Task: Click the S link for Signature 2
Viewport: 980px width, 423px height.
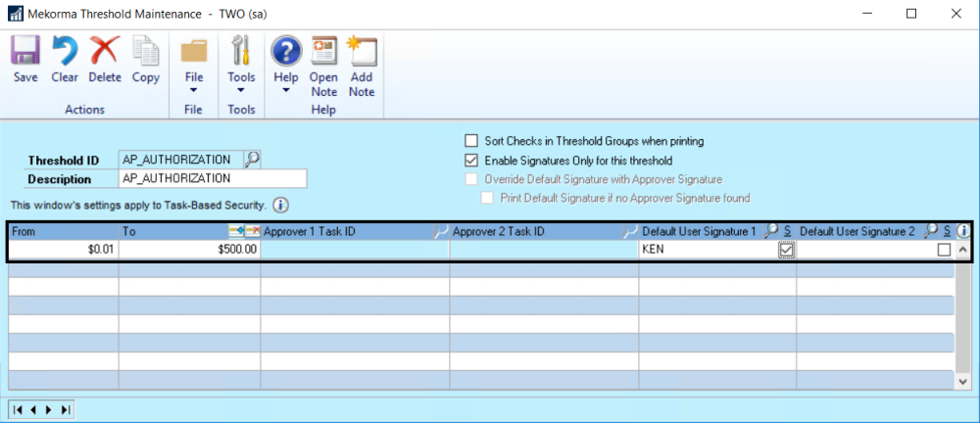Action: click(x=948, y=232)
